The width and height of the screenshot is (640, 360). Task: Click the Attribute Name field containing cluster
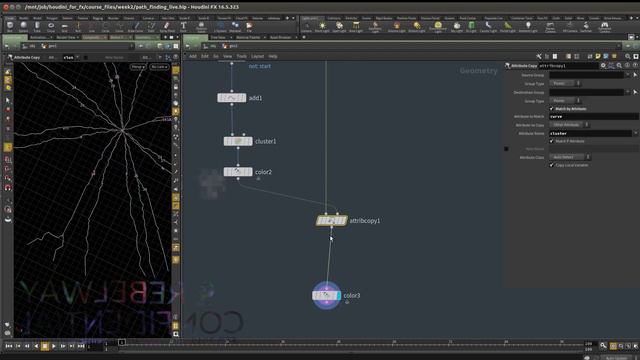590,133
